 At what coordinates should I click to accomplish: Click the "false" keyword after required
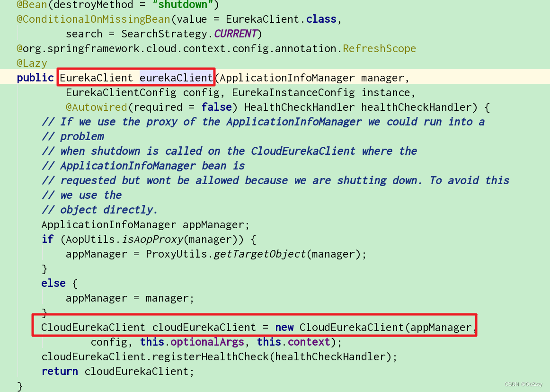(x=216, y=107)
